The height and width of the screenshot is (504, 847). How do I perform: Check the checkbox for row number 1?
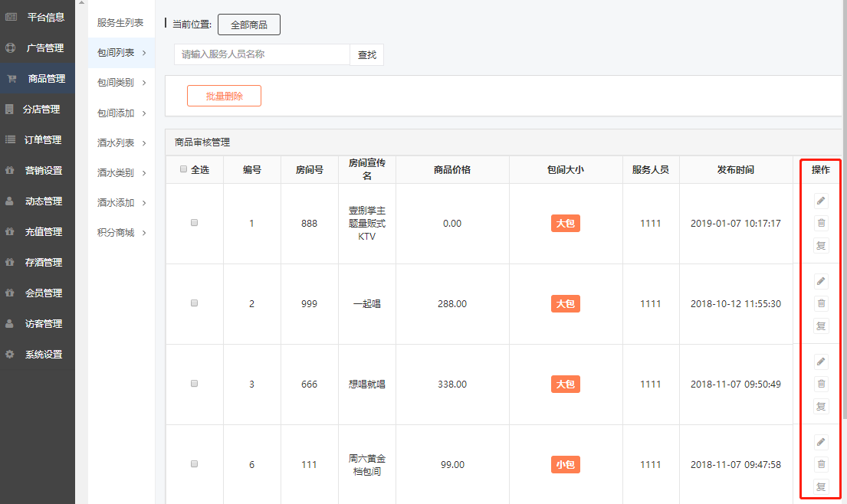coord(195,222)
